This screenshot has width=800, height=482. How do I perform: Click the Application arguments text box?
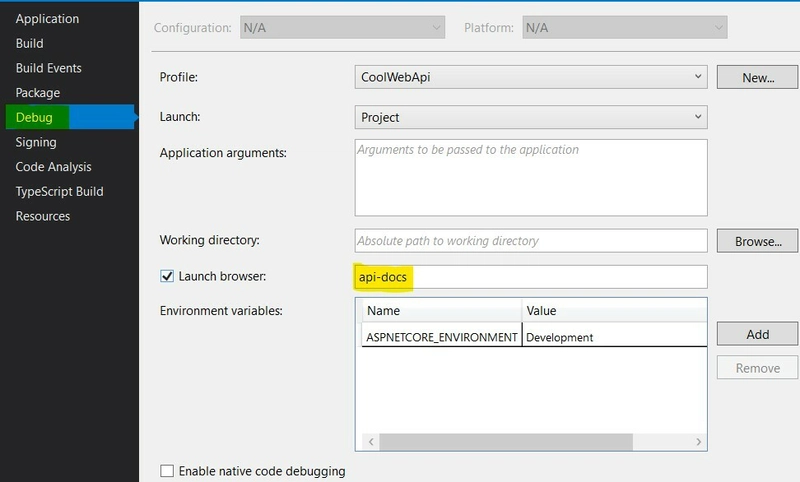click(531, 177)
